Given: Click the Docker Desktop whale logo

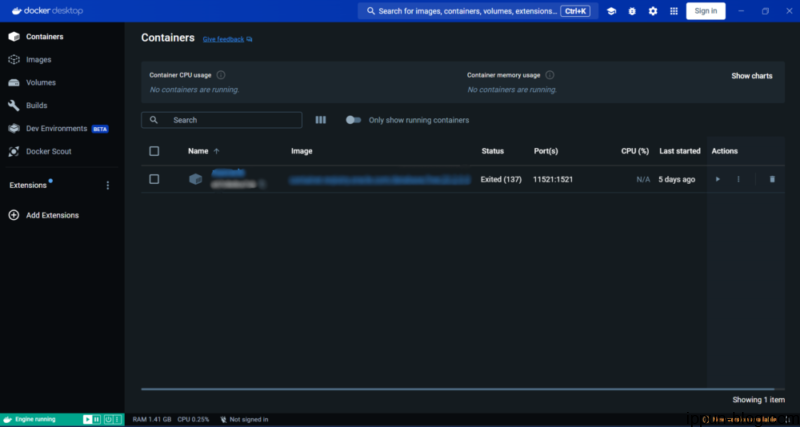Looking at the screenshot, I should tap(17, 11).
